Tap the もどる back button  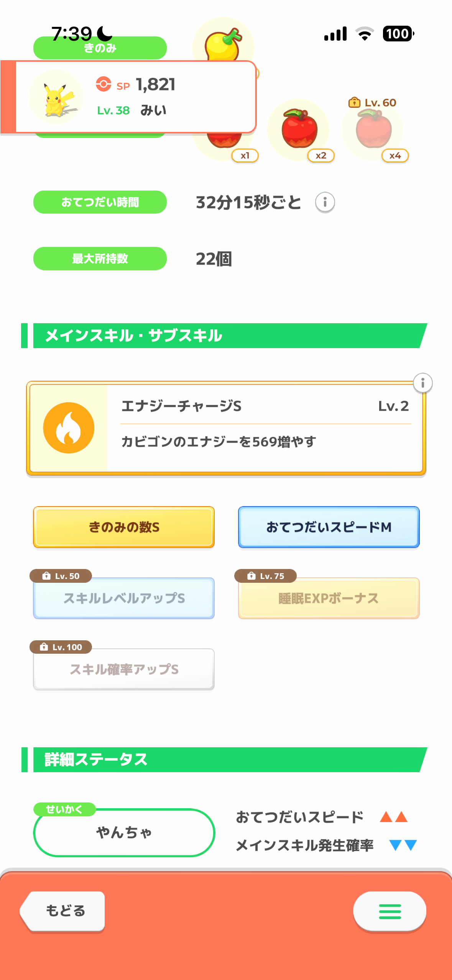(64, 911)
